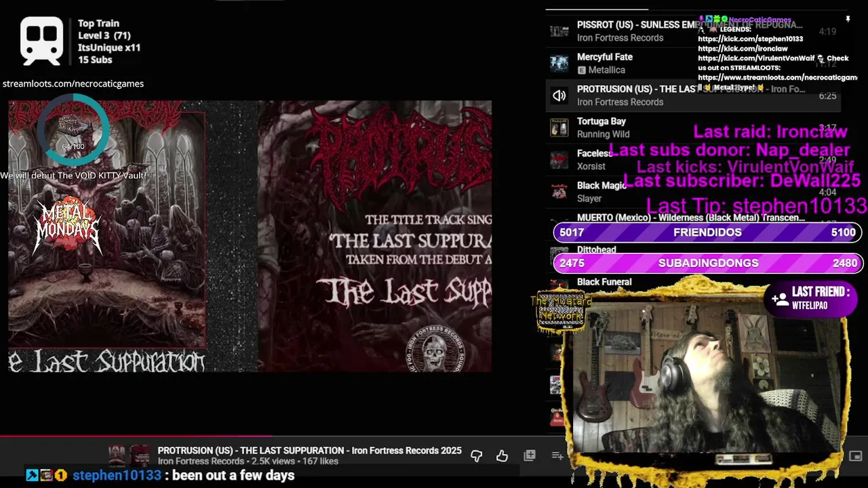Click 'Last subs donor: Nap_dealer' text
868x488 pixels.
click(729, 150)
